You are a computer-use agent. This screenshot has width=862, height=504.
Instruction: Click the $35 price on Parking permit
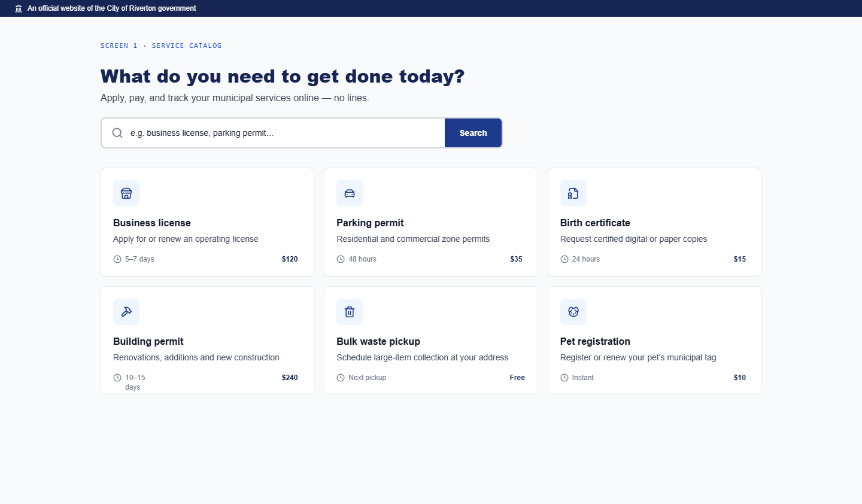point(516,259)
